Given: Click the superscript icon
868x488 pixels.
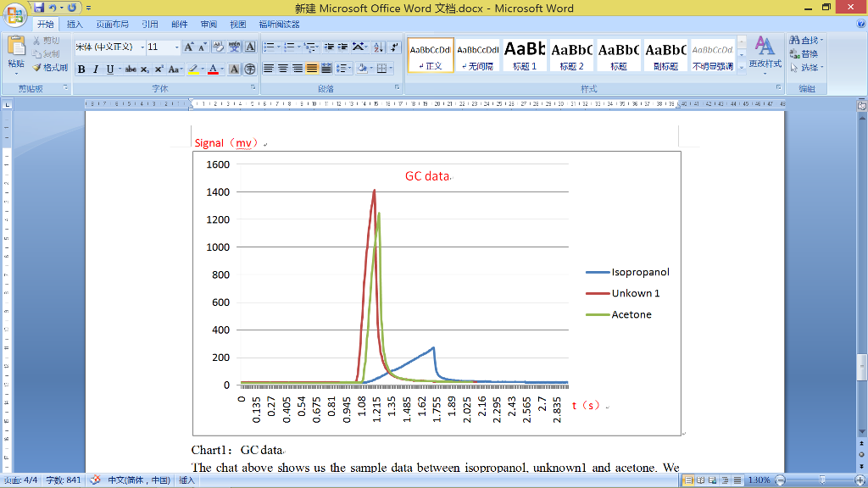Looking at the screenshot, I should click(159, 69).
